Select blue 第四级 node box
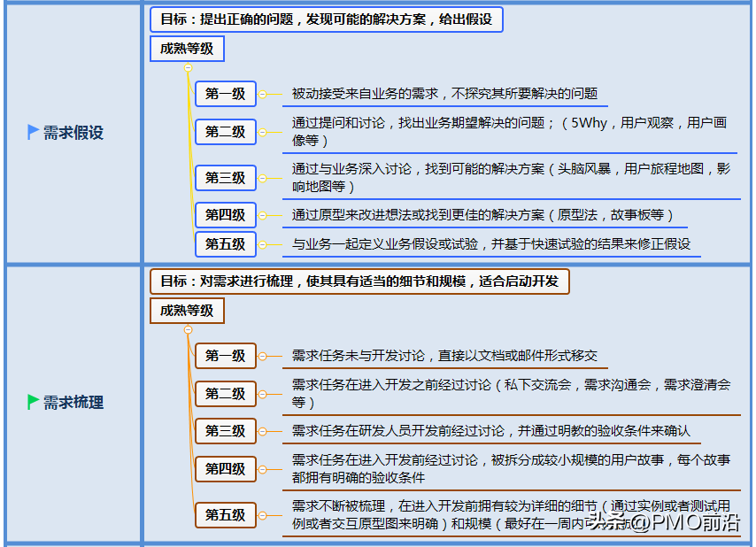This screenshot has width=756, height=547. click(x=226, y=215)
